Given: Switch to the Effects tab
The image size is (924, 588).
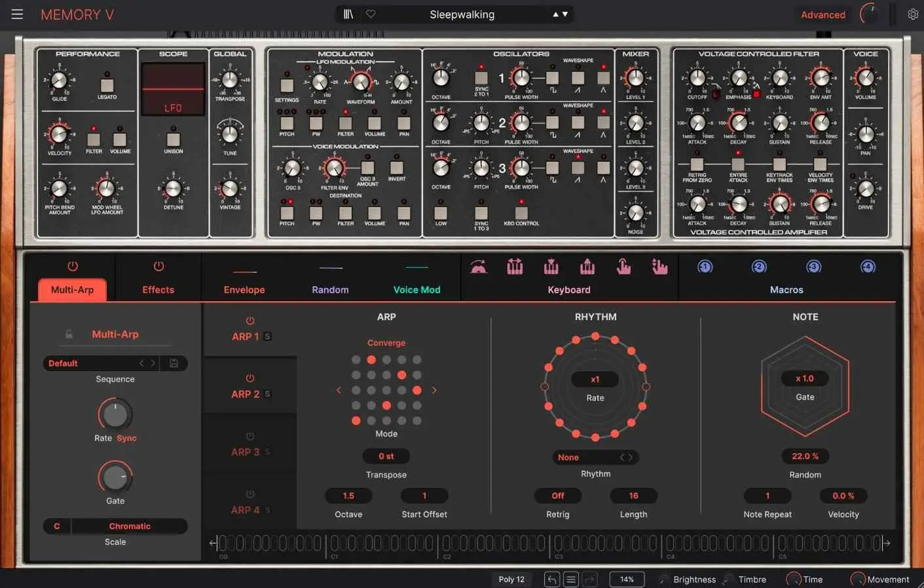Looking at the screenshot, I should click(158, 289).
